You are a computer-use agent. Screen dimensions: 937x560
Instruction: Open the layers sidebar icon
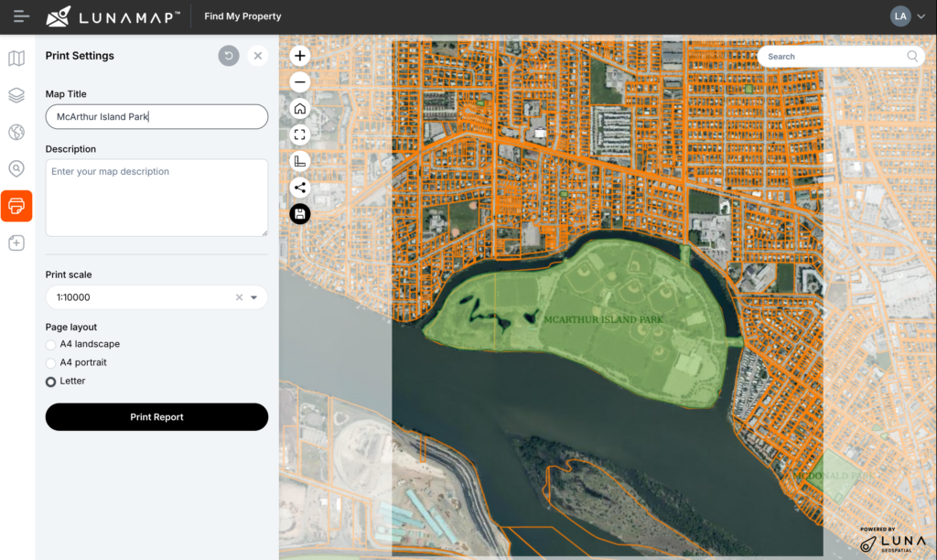point(16,95)
